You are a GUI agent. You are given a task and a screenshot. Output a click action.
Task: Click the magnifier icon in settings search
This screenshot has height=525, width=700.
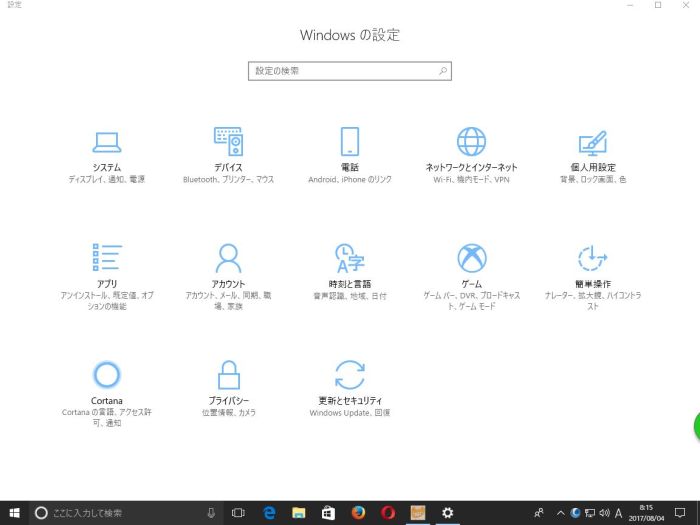point(443,71)
